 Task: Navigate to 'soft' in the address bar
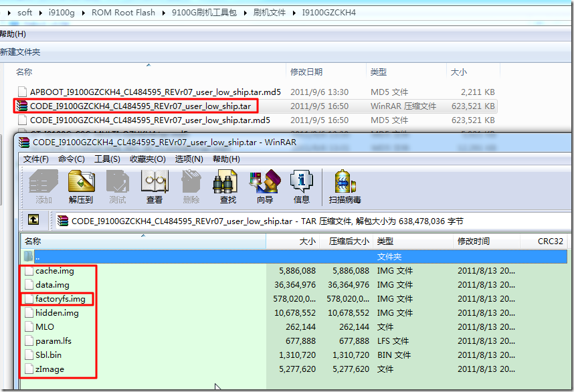[x=25, y=13]
